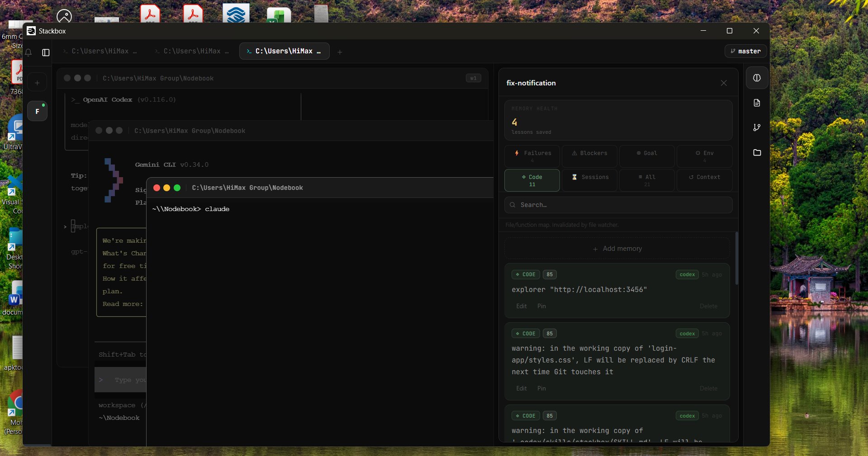
Task: Click the w1 badge on the Codex pane
Action: click(473, 78)
